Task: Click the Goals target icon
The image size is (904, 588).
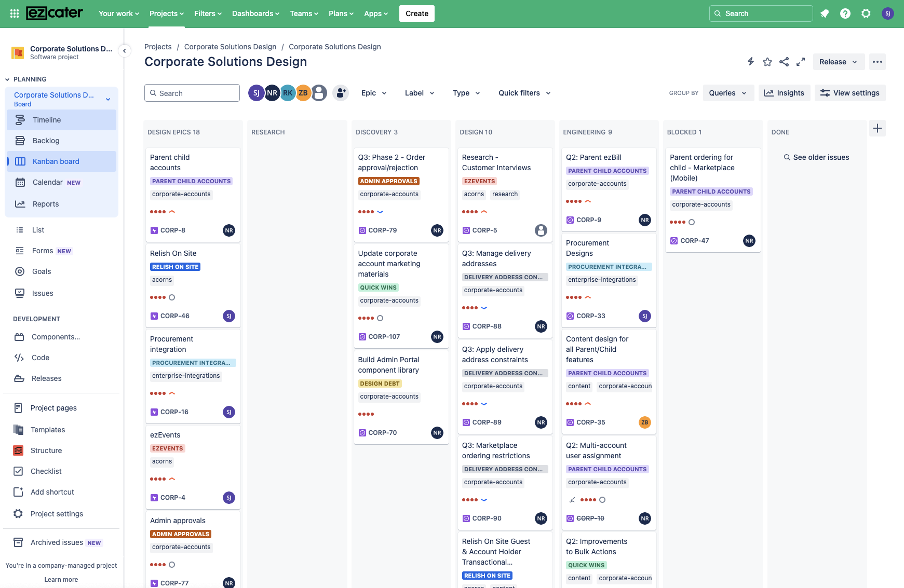Action: pos(20,271)
